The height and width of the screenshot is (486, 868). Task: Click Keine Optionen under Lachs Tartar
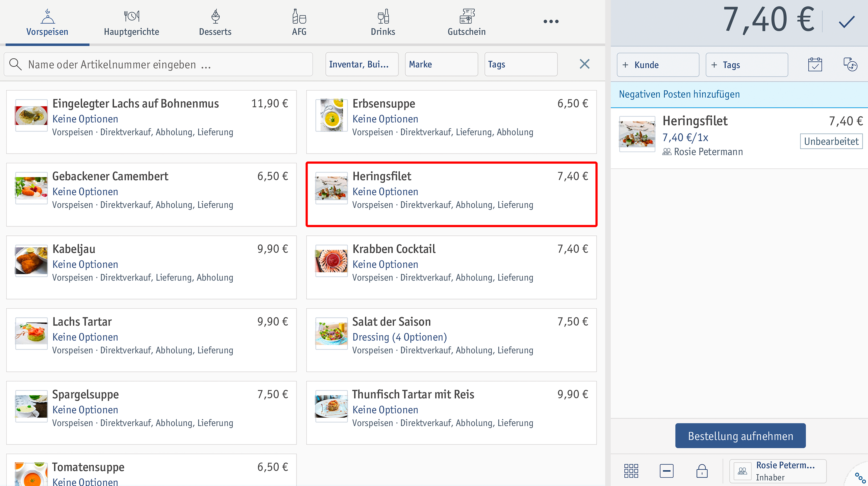click(x=85, y=337)
